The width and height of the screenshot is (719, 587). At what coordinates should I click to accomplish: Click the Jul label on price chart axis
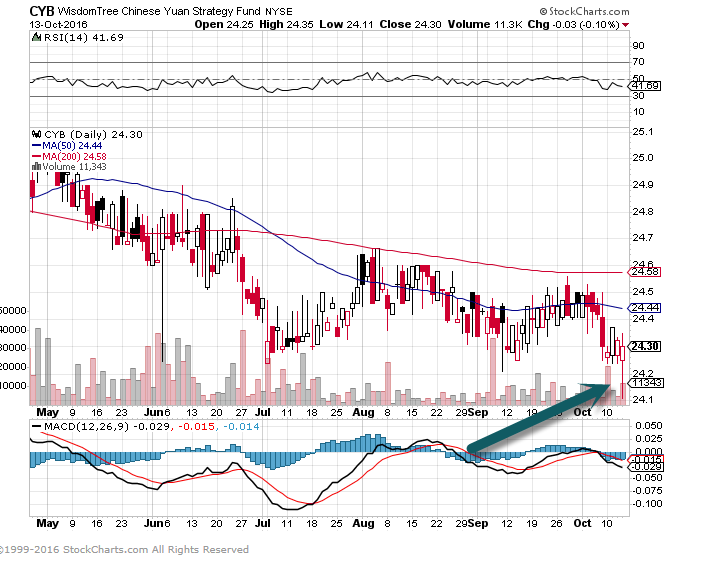[263, 412]
